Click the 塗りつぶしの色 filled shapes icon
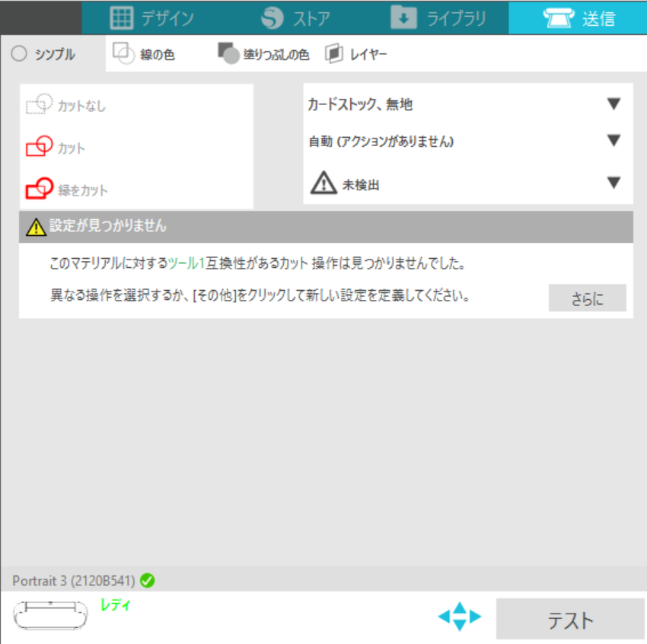This screenshot has height=644, width=647. 228,53
